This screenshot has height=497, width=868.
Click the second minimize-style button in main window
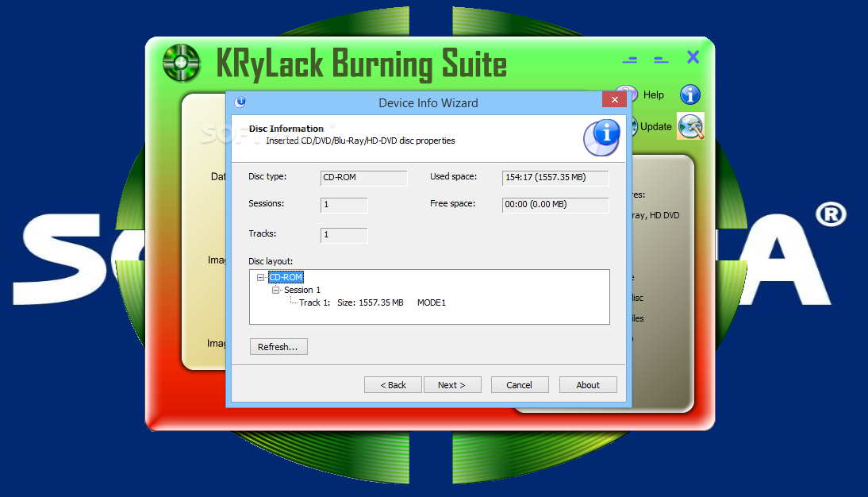tap(661, 60)
